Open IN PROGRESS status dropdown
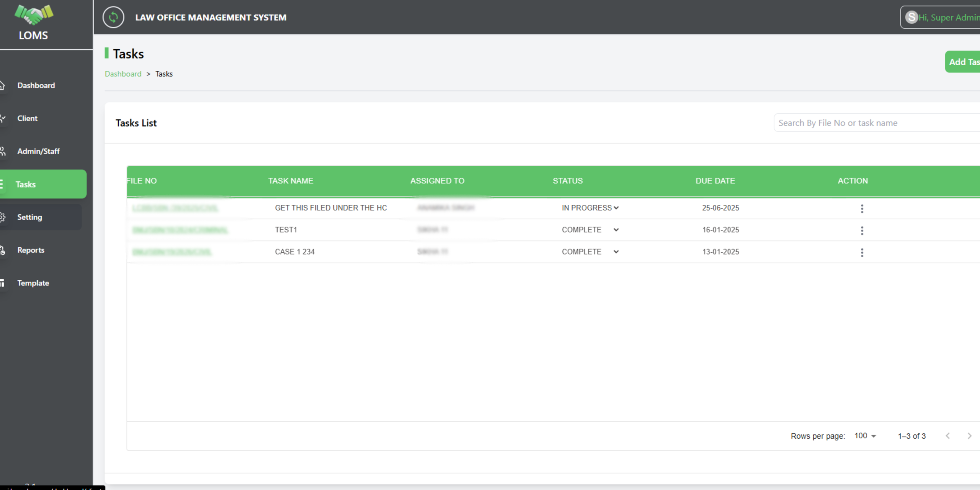This screenshot has width=980, height=490. tap(590, 208)
